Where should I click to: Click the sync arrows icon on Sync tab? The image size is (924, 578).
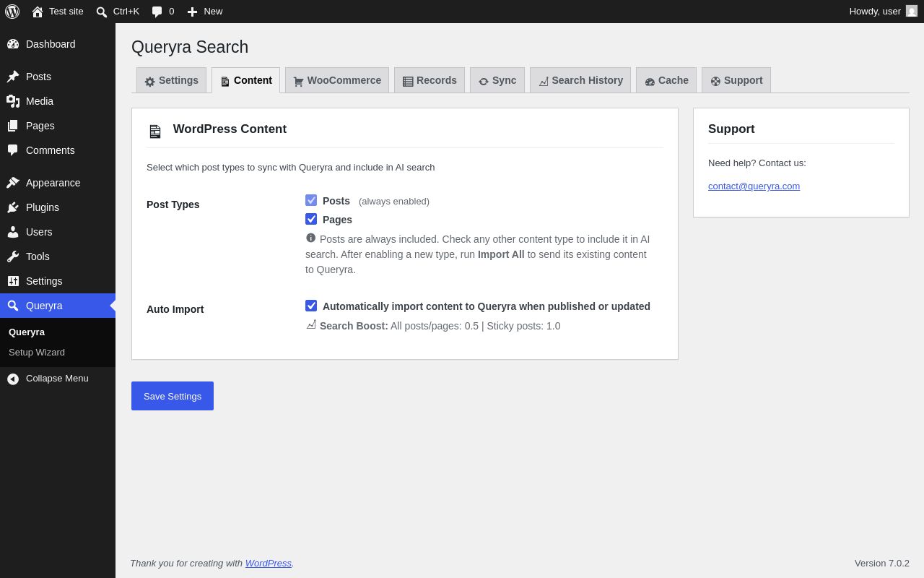(x=484, y=82)
